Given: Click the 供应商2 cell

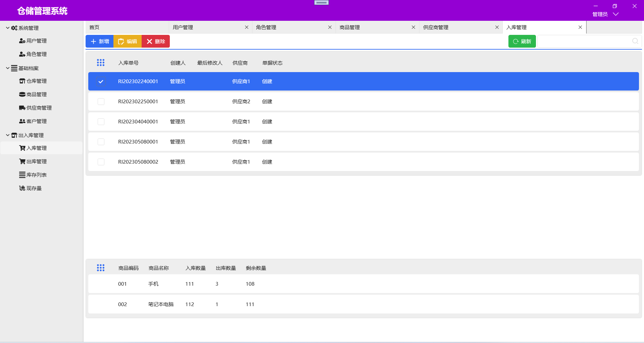Looking at the screenshot, I should click(x=241, y=102).
